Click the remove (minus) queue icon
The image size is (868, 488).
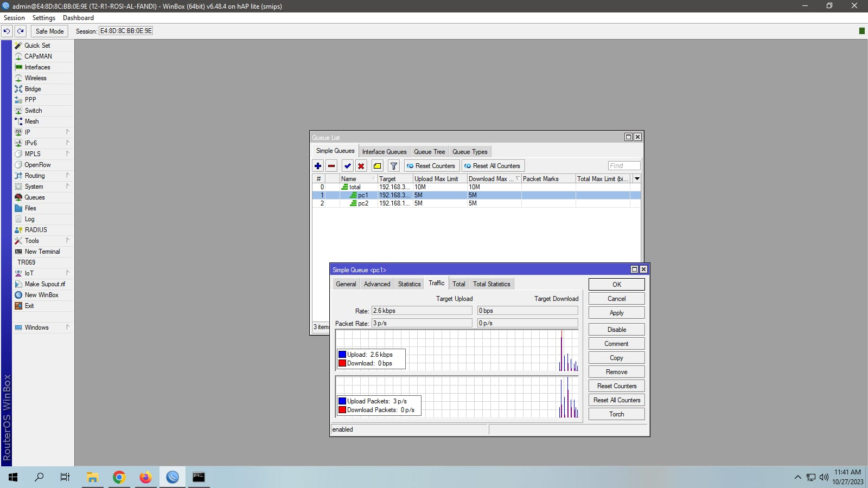coord(331,166)
